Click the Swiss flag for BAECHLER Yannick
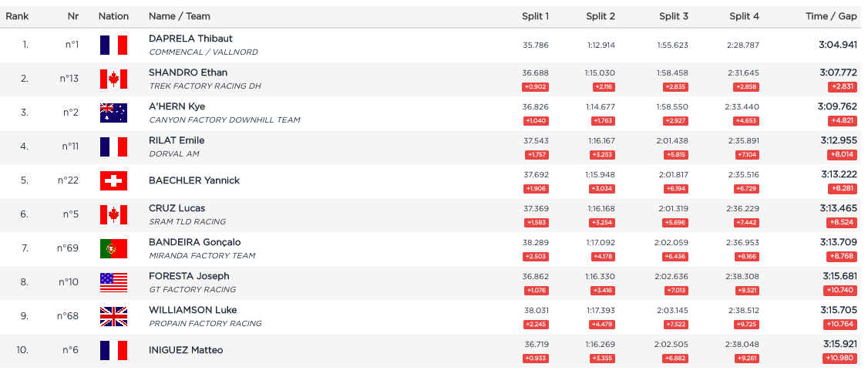 (113, 180)
